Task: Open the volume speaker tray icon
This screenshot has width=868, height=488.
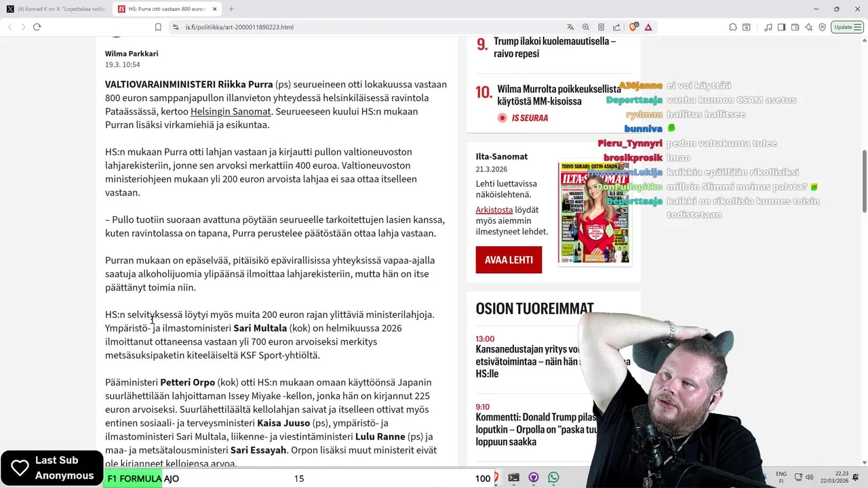Action: tap(809, 478)
